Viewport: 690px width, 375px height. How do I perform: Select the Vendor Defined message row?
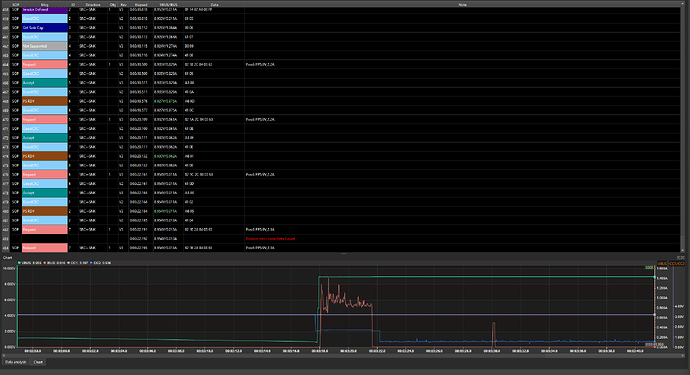[x=44, y=9]
